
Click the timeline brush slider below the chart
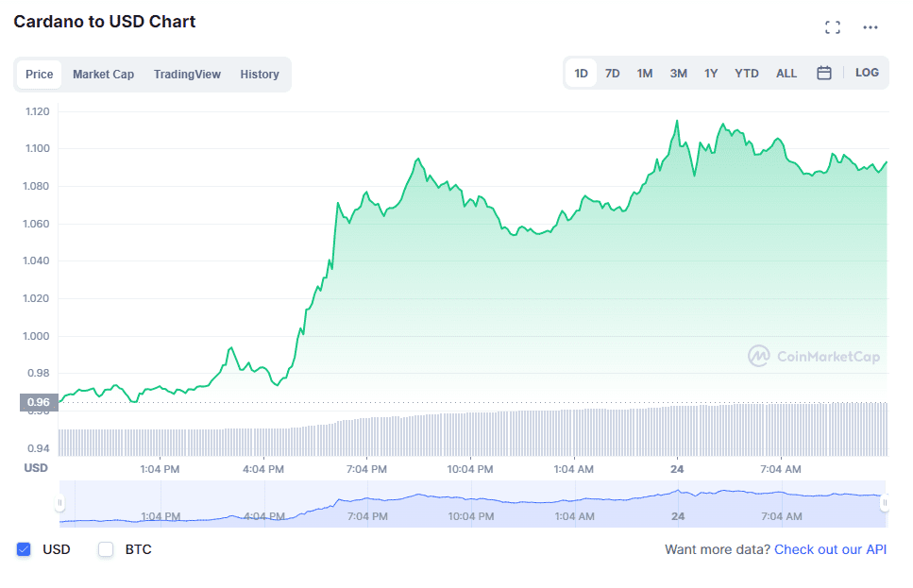tap(472, 500)
